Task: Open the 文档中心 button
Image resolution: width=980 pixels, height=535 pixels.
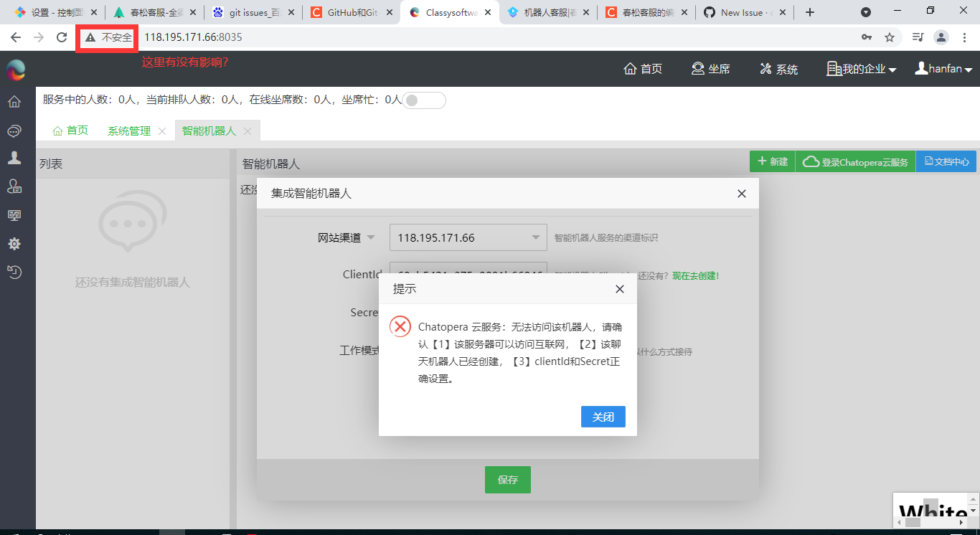Action: [x=946, y=161]
